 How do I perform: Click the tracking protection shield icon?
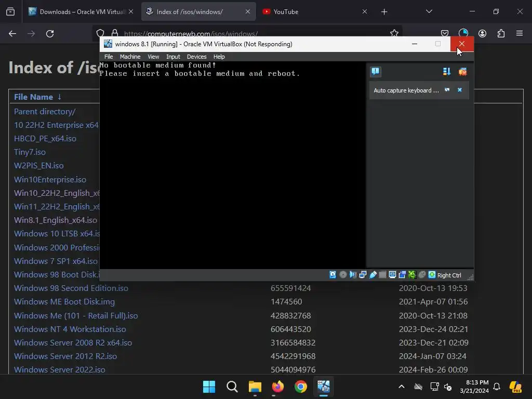(x=100, y=33)
